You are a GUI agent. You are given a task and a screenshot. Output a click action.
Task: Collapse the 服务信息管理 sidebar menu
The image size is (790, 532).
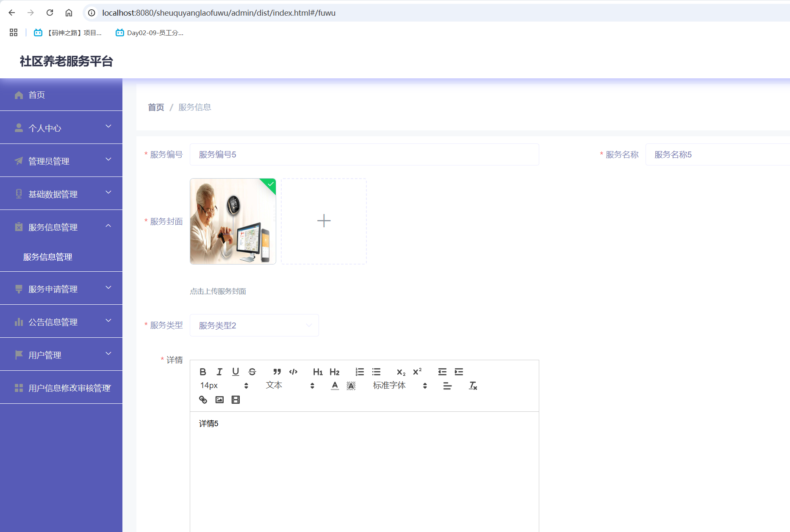[61, 227]
